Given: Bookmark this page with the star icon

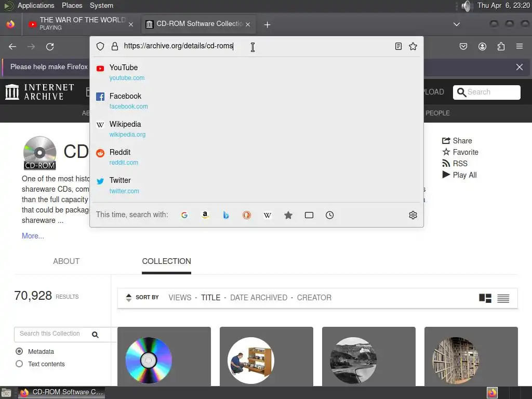Looking at the screenshot, I should (413, 46).
